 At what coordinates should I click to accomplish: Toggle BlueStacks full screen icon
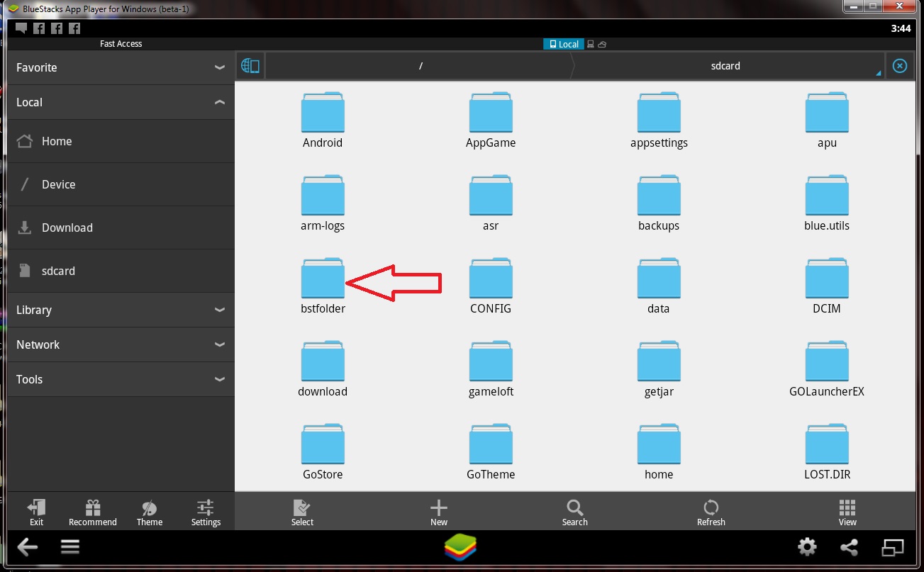tap(893, 547)
